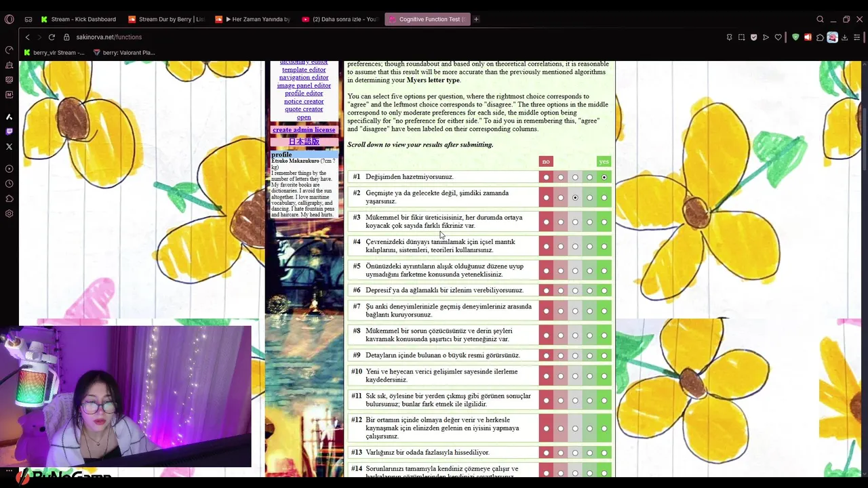Select 'yes' radio for question #9

click(604, 356)
